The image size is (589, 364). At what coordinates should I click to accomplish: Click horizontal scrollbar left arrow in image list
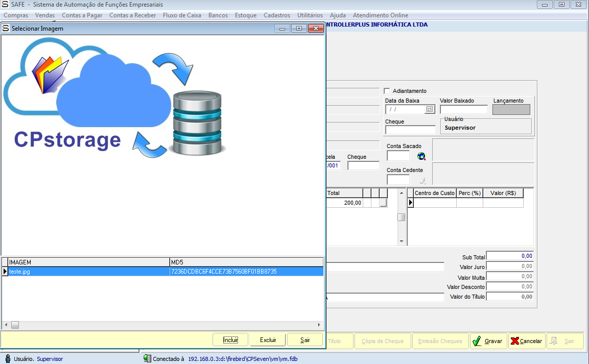(6, 325)
